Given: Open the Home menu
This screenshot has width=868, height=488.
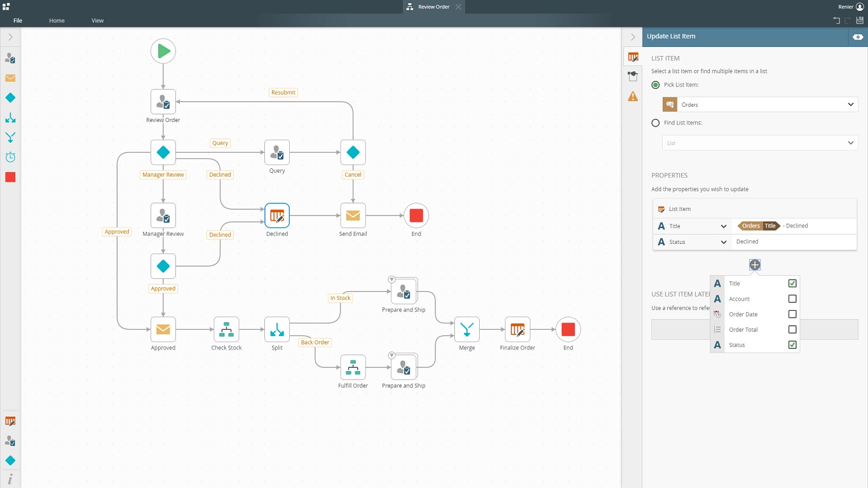Looking at the screenshot, I should click(57, 20).
